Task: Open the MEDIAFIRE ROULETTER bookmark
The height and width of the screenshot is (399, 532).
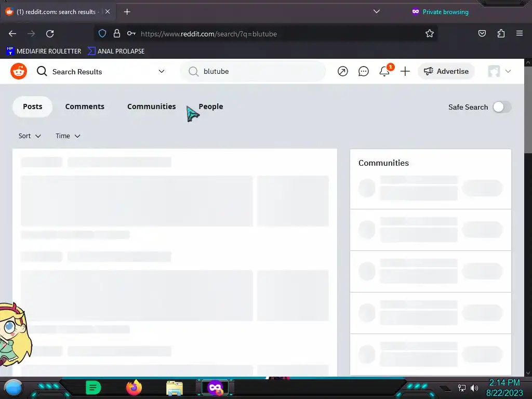Action: point(44,51)
